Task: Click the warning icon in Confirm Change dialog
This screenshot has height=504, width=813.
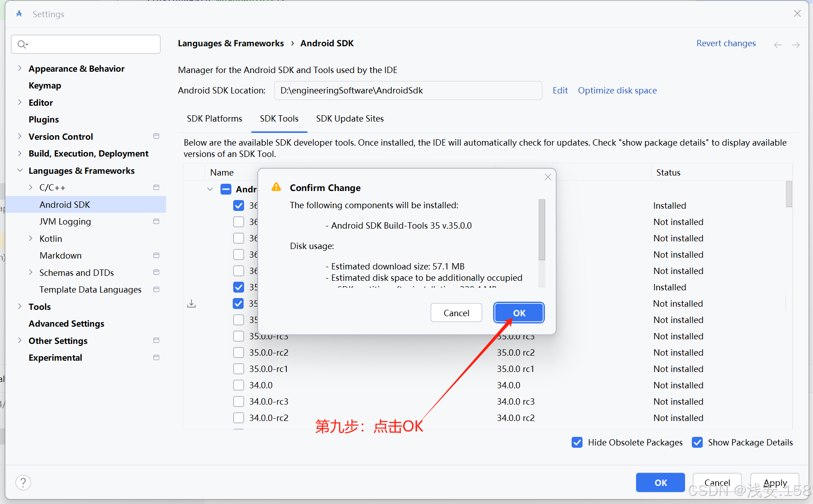Action: pyautogui.click(x=276, y=187)
